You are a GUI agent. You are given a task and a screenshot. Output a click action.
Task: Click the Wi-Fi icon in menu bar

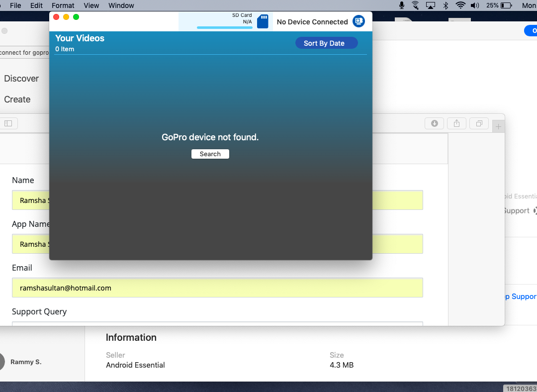(x=460, y=5)
